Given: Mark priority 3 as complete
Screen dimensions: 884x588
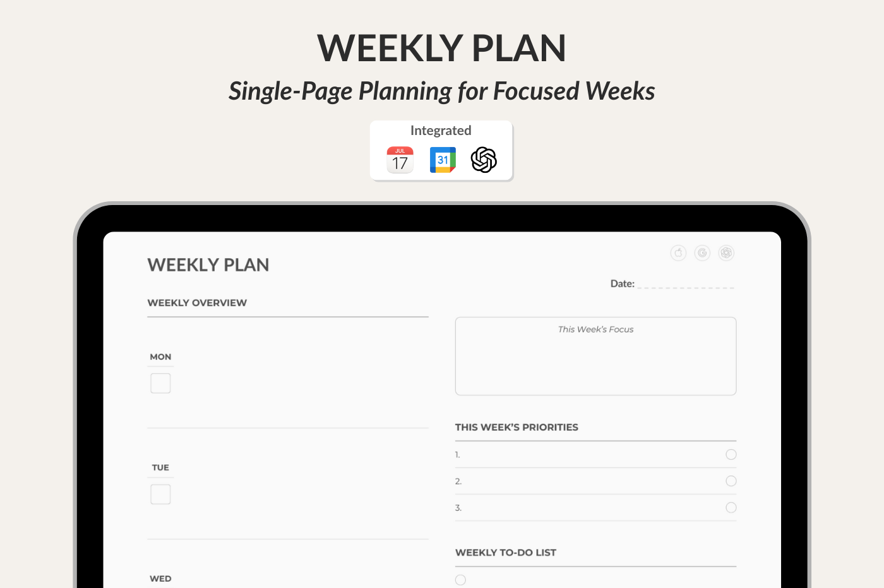Looking at the screenshot, I should (731, 507).
